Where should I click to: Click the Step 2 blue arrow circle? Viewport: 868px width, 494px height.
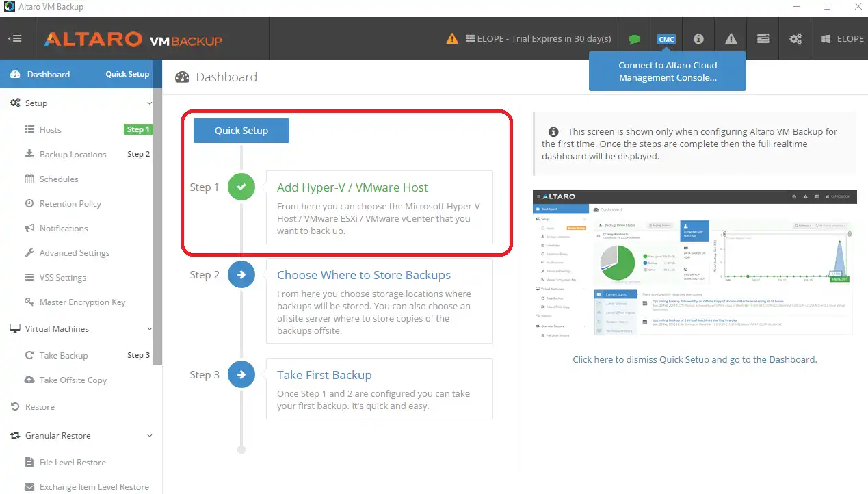click(x=241, y=275)
